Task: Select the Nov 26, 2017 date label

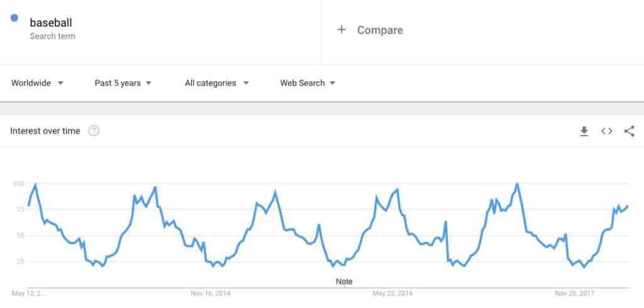Action: 575,294
